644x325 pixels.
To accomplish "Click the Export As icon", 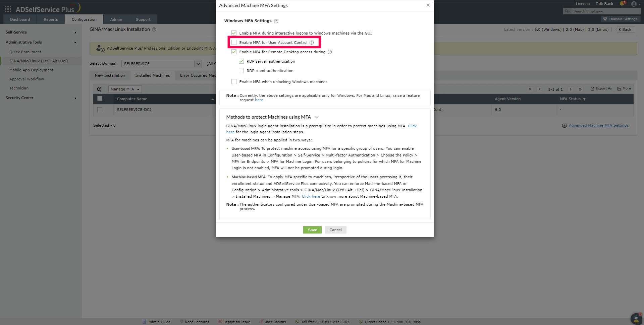I will coord(592,88).
